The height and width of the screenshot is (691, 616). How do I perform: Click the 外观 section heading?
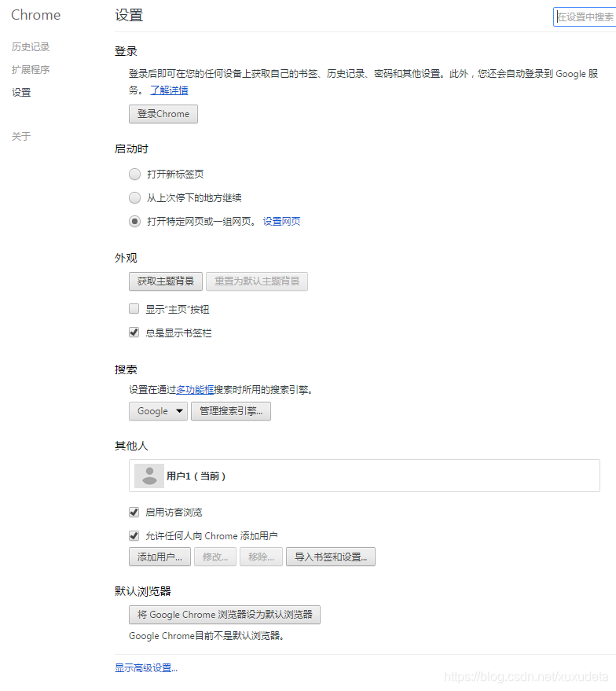[x=126, y=258]
